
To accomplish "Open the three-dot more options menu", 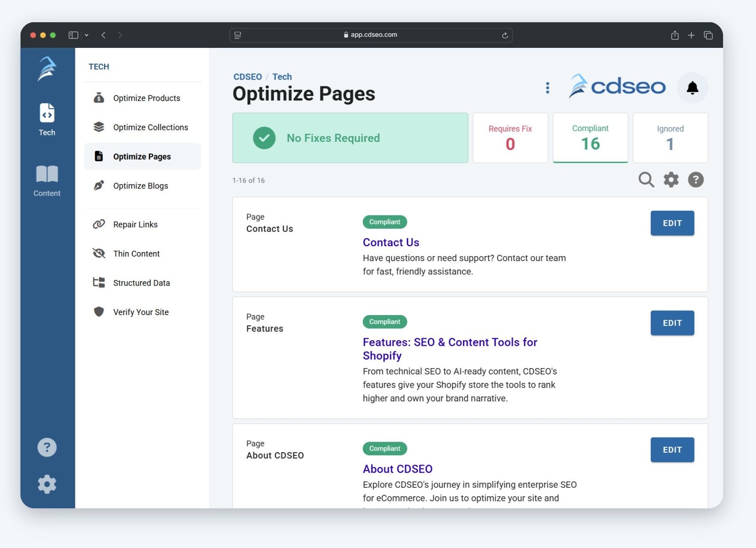I will 547,88.
